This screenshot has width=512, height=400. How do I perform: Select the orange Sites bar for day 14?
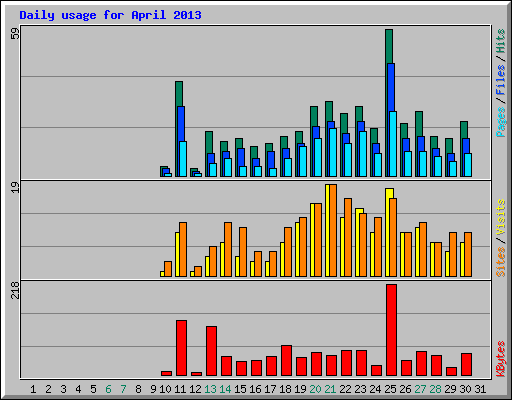click(228, 249)
